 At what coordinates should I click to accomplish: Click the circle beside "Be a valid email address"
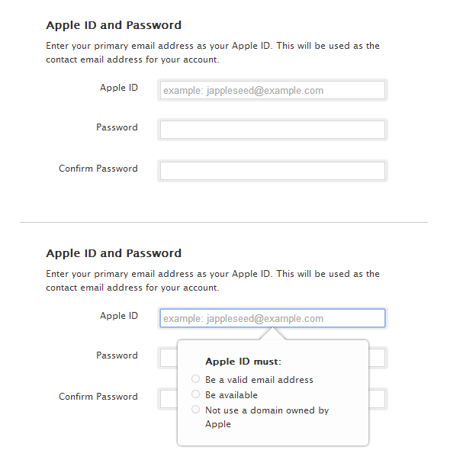[196, 379]
